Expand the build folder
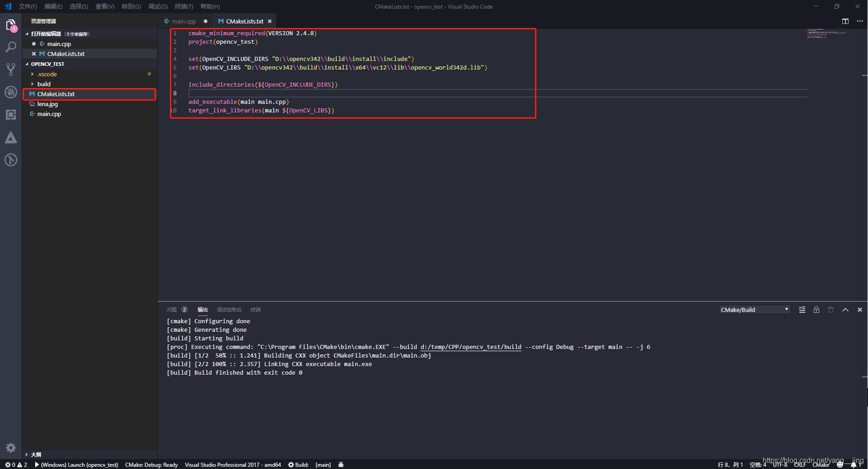 point(44,84)
